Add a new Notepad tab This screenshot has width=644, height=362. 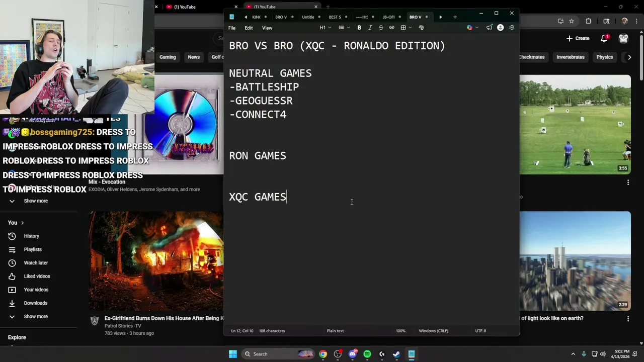(455, 17)
